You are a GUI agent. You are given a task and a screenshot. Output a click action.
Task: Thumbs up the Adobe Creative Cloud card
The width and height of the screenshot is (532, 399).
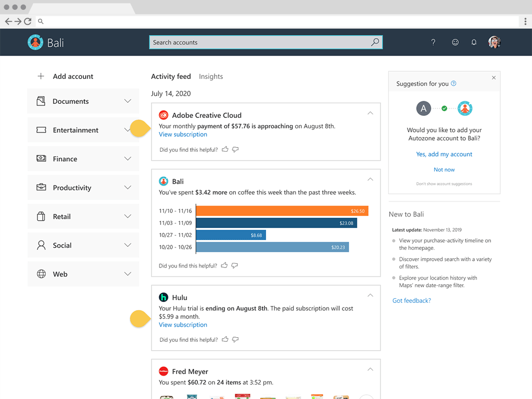(225, 149)
